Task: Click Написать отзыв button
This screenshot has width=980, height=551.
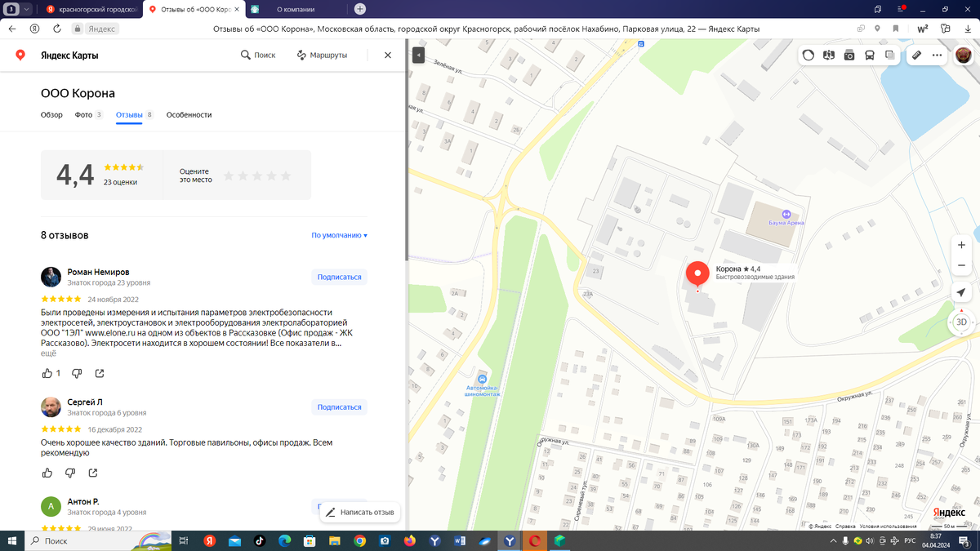Action: pos(359,512)
